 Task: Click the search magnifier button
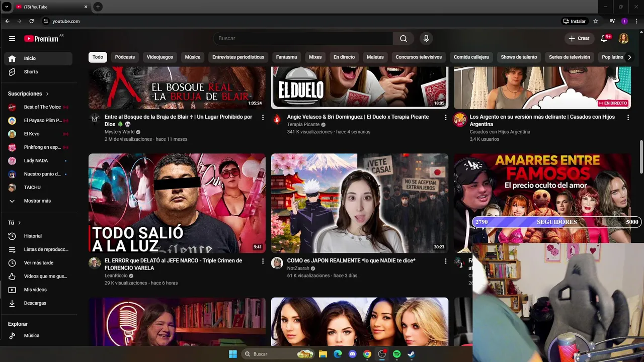(404, 39)
